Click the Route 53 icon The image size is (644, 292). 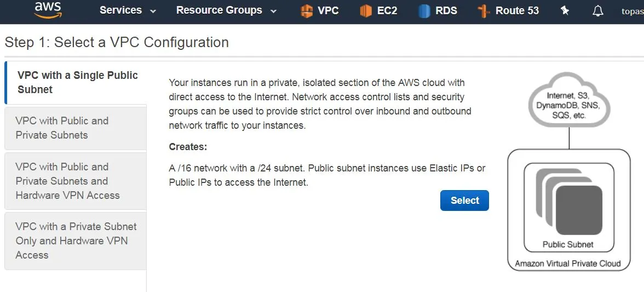[484, 11]
